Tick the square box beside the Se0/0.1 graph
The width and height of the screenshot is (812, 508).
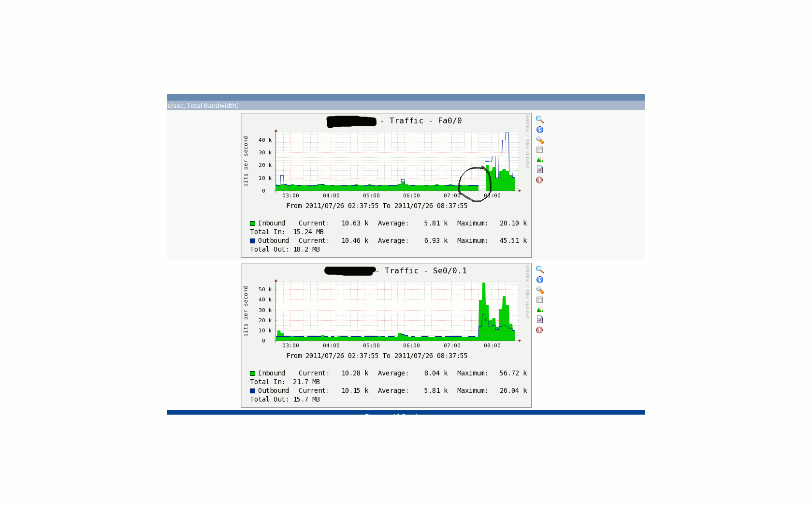(x=540, y=300)
